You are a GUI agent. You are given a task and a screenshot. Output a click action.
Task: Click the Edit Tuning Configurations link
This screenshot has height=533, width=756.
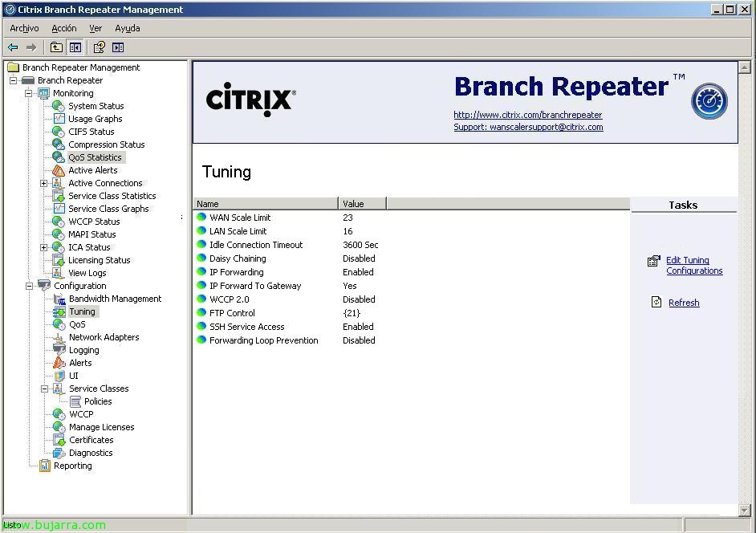tap(694, 265)
